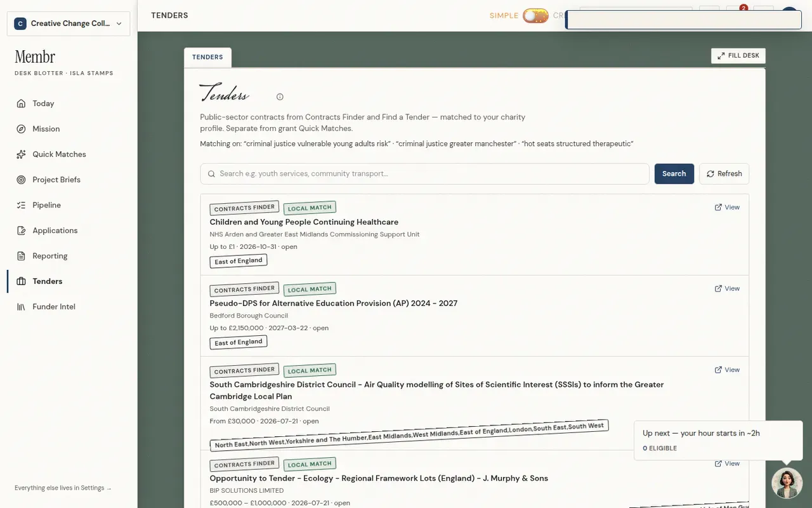Go to Today in sidebar
Viewport: 812px width, 508px height.
(69, 104)
